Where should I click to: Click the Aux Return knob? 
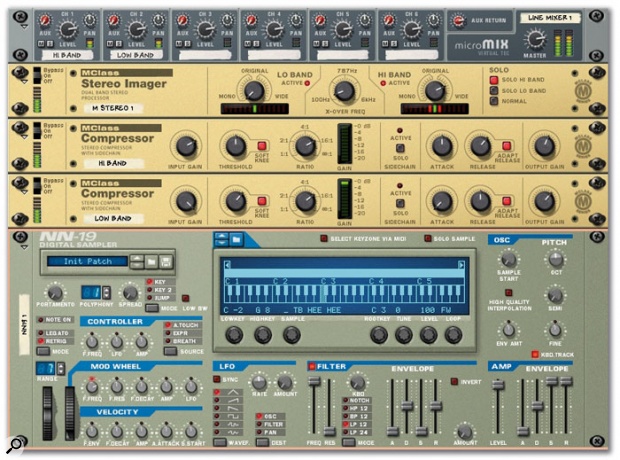(x=458, y=20)
